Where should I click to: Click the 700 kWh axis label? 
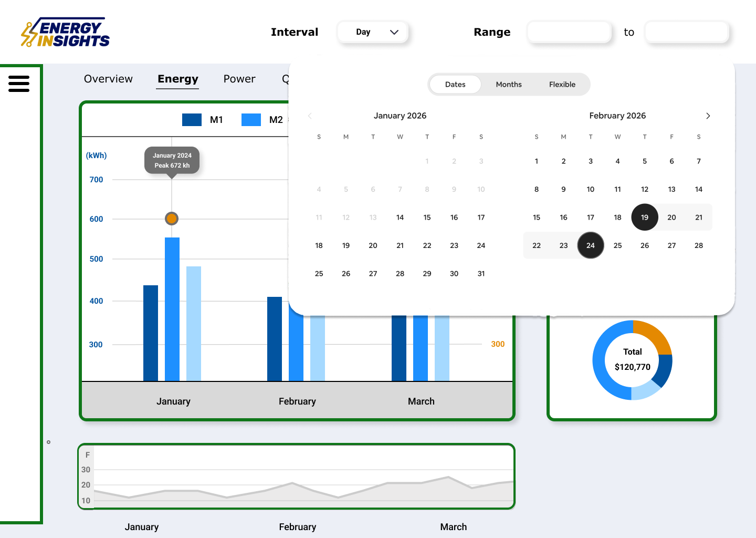tap(96, 180)
